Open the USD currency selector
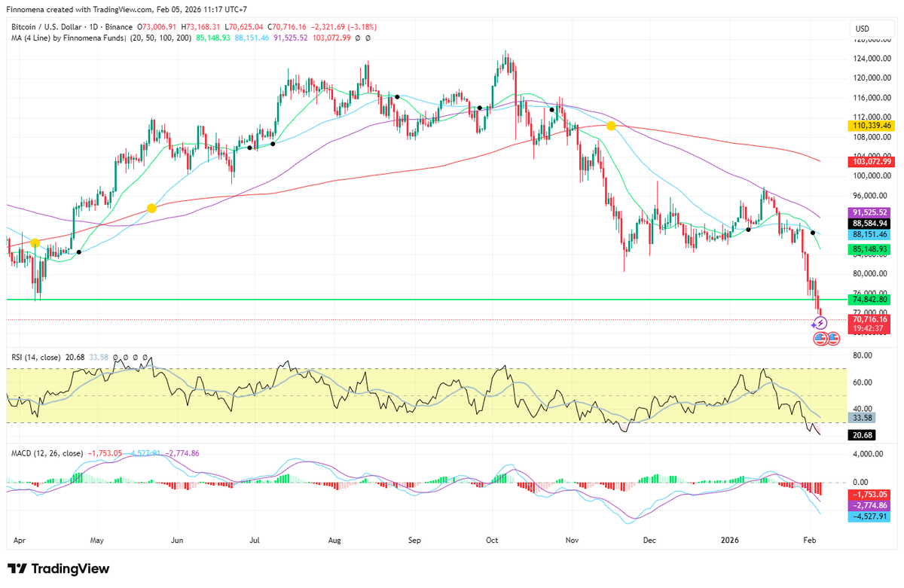Image resolution: width=904 pixels, height=588 pixels. (x=861, y=29)
